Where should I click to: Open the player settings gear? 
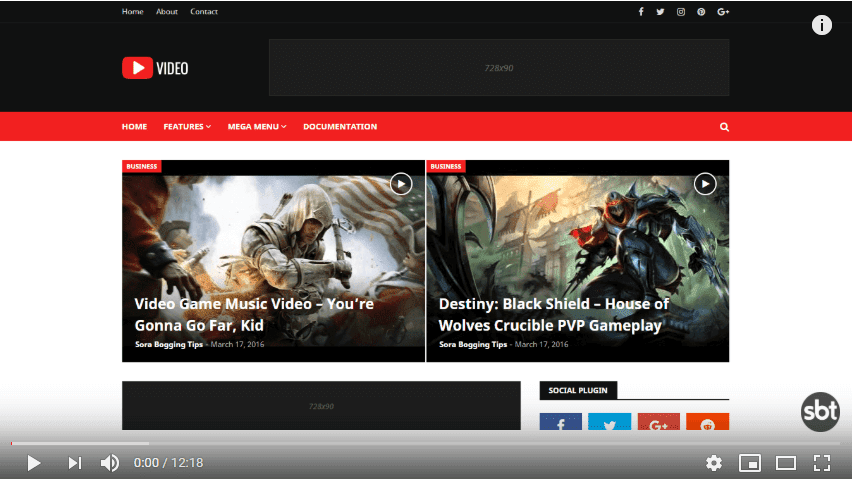(713, 463)
